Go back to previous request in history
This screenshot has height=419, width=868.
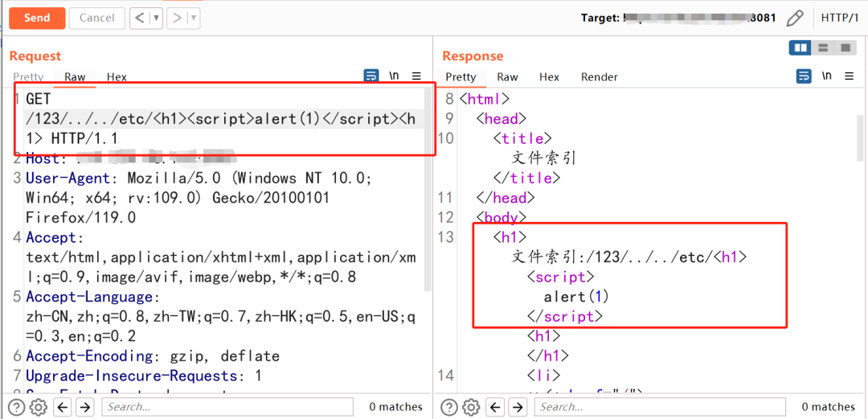point(141,18)
